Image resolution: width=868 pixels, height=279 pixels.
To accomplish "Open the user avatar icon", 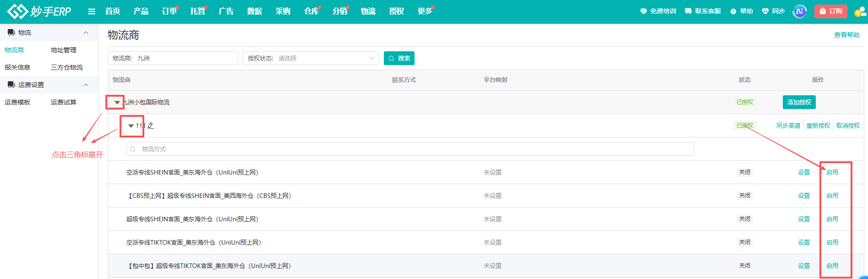I will click(x=860, y=11).
